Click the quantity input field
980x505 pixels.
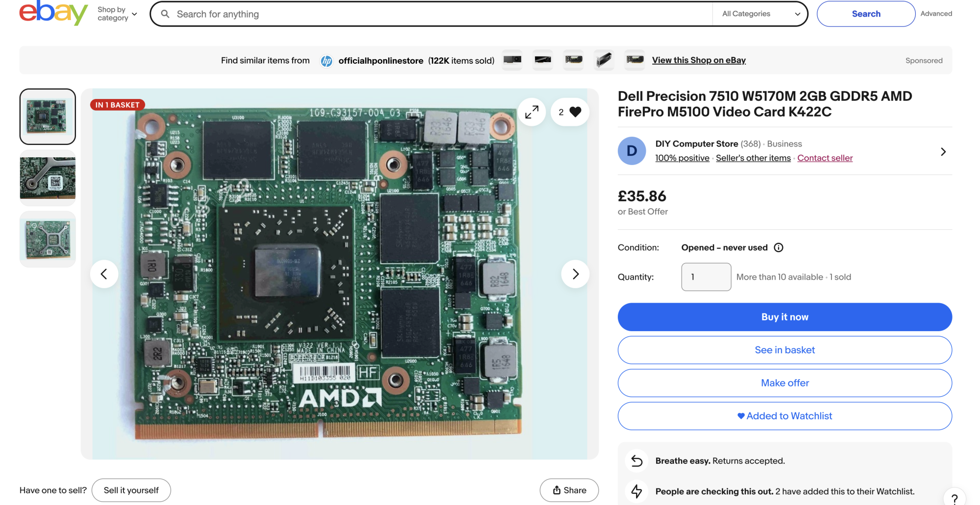click(706, 277)
